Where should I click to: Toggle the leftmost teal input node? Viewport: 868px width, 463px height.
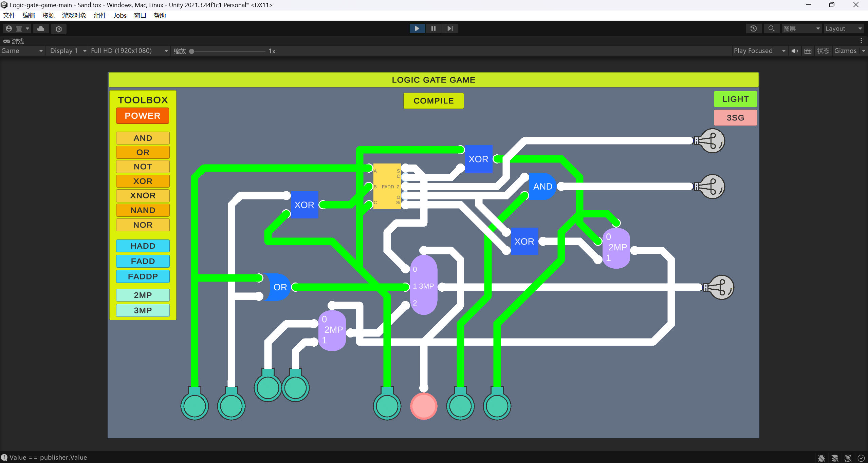(x=195, y=406)
